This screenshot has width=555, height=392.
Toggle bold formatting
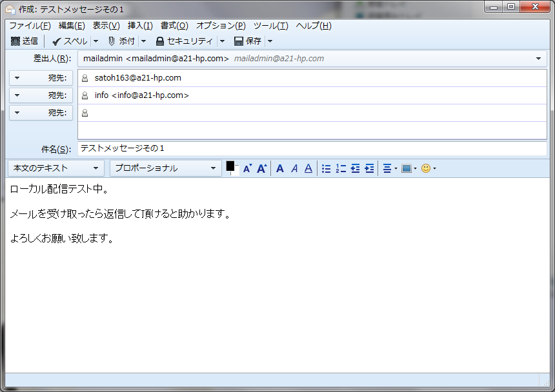[280, 169]
